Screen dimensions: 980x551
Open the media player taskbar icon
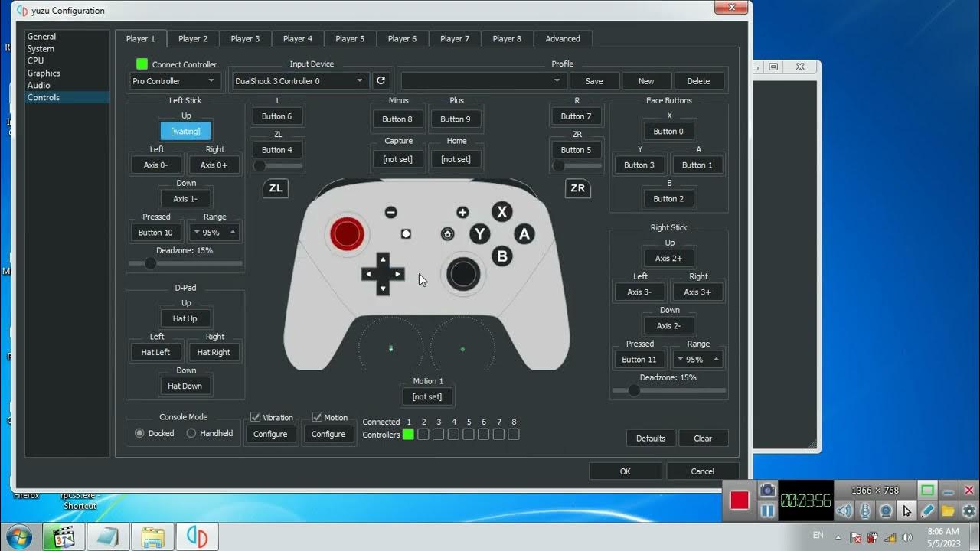[64, 537]
